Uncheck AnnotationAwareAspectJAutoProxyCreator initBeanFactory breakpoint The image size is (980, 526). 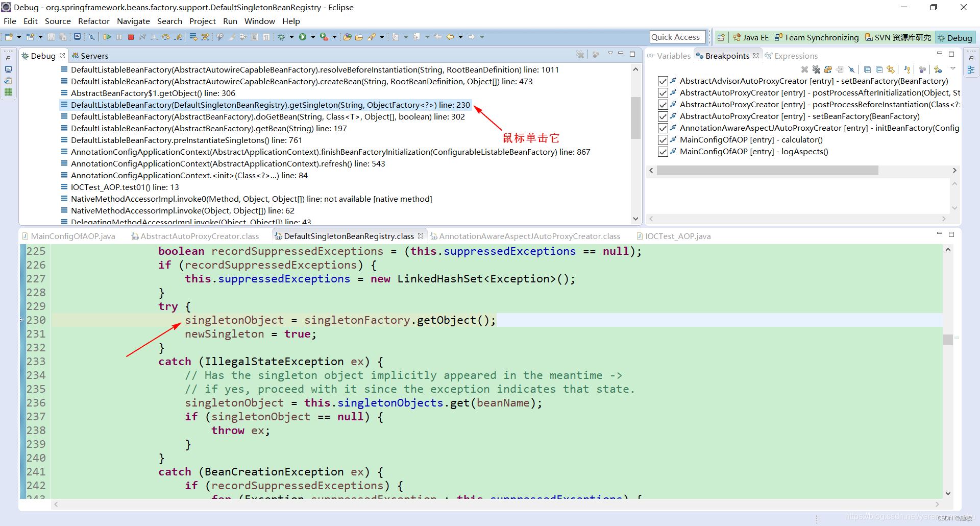point(663,128)
